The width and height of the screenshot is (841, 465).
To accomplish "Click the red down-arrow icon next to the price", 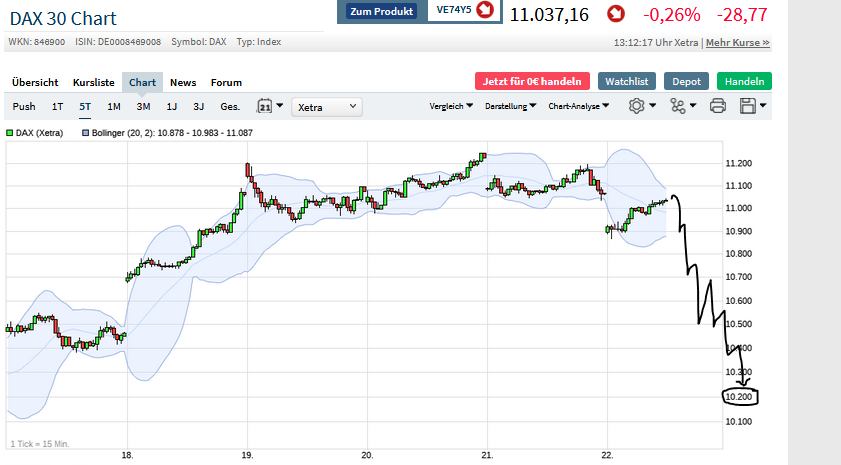I will [x=617, y=14].
